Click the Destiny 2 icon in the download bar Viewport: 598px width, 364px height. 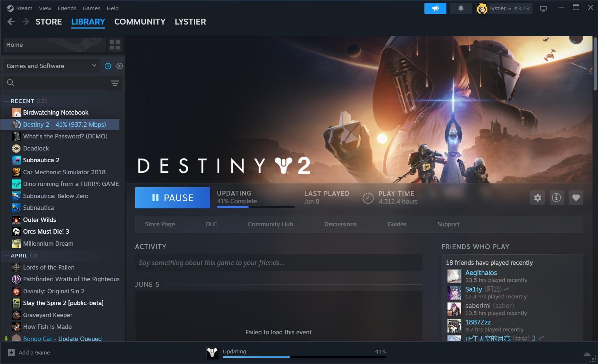(212, 353)
